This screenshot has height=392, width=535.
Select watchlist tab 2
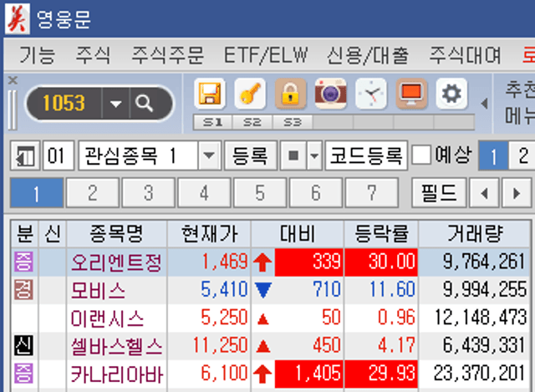(x=93, y=193)
